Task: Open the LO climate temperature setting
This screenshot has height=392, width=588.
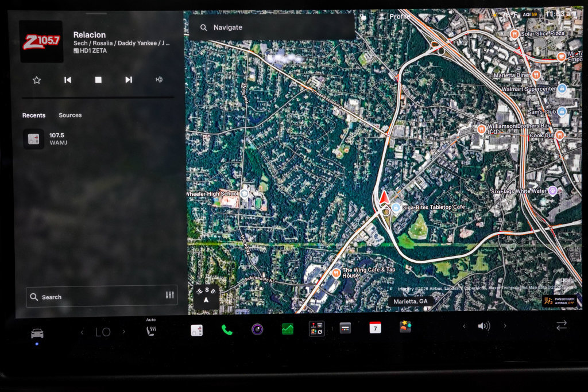Action: click(103, 332)
